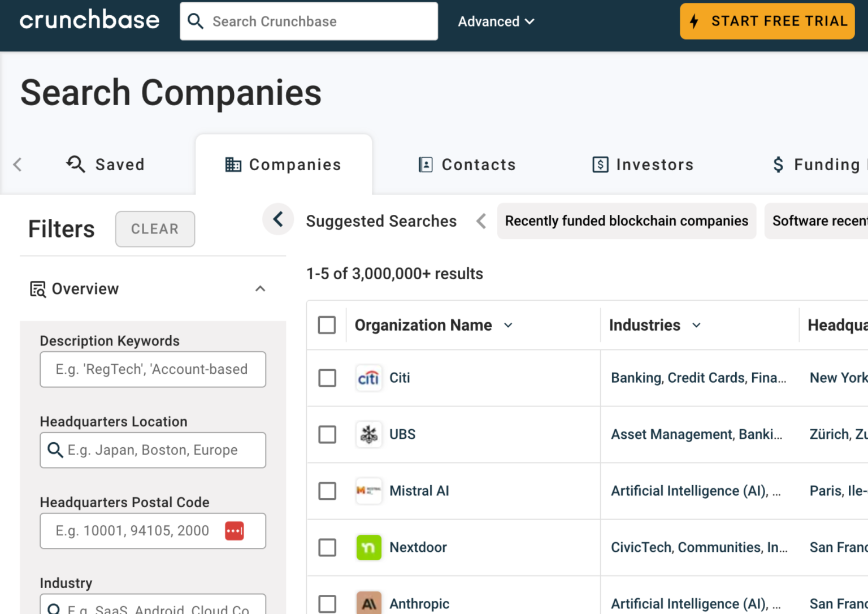Switch to the Investors tab
Image resolution: width=868 pixels, height=614 pixels.
pos(642,165)
